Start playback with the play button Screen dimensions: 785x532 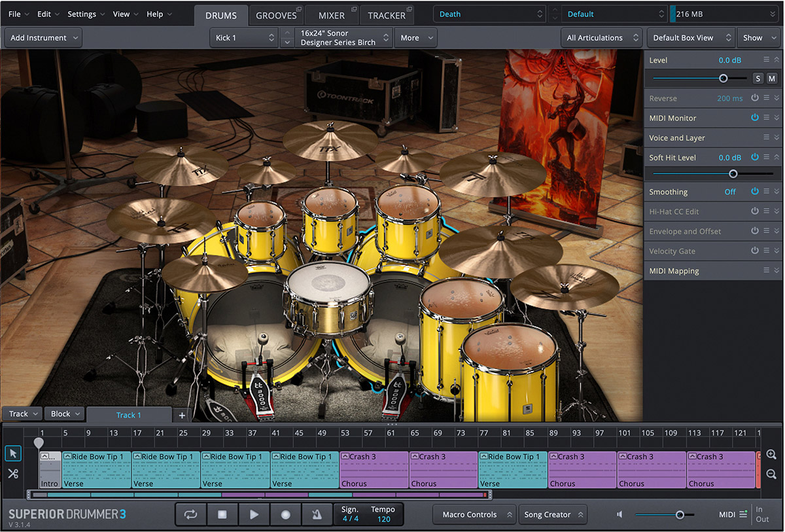(254, 515)
